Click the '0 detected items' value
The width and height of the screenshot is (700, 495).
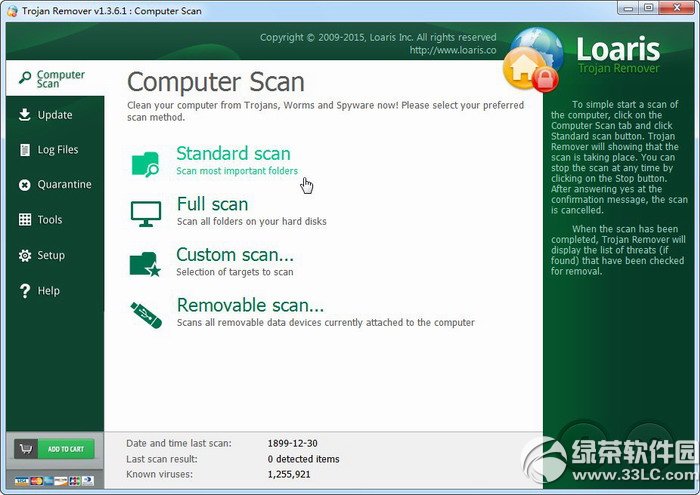tap(304, 459)
